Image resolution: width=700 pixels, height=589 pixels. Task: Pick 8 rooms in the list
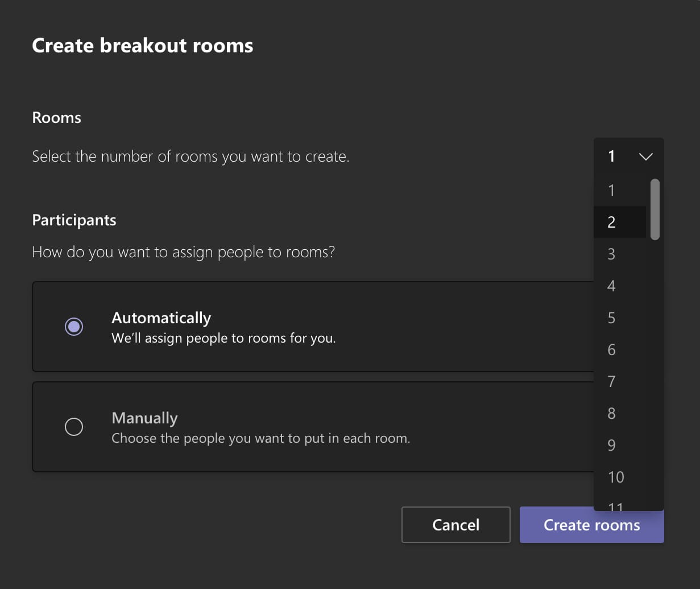pyautogui.click(x=612, y=413)
